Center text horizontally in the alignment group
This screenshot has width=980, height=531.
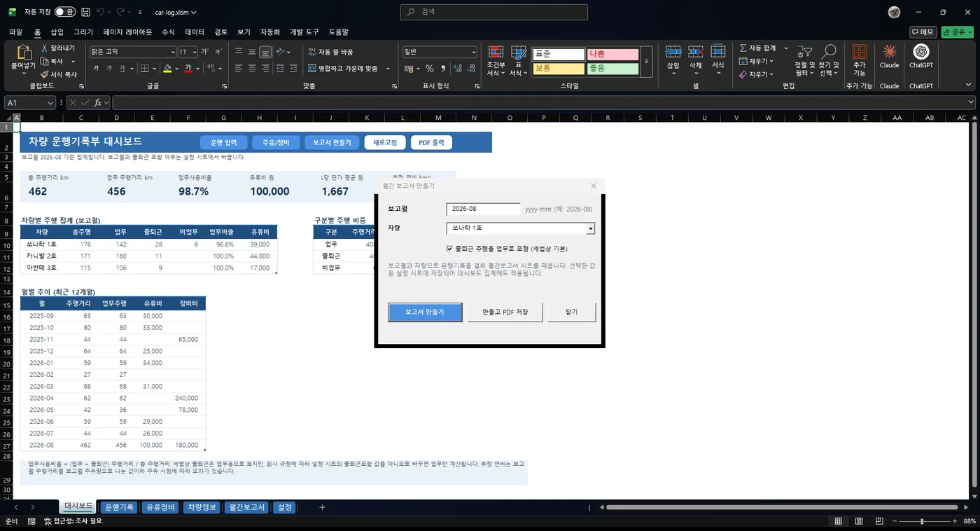[x=252, y=69]
